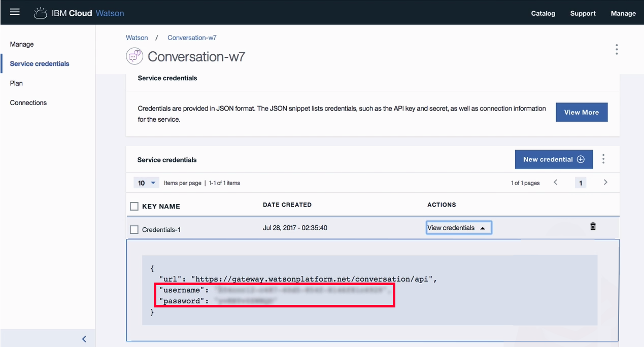Viewport: 644px width, 347px height.
Task: Follow the Conversation-w7 breadcrumb link
Action: coord(192,38)
